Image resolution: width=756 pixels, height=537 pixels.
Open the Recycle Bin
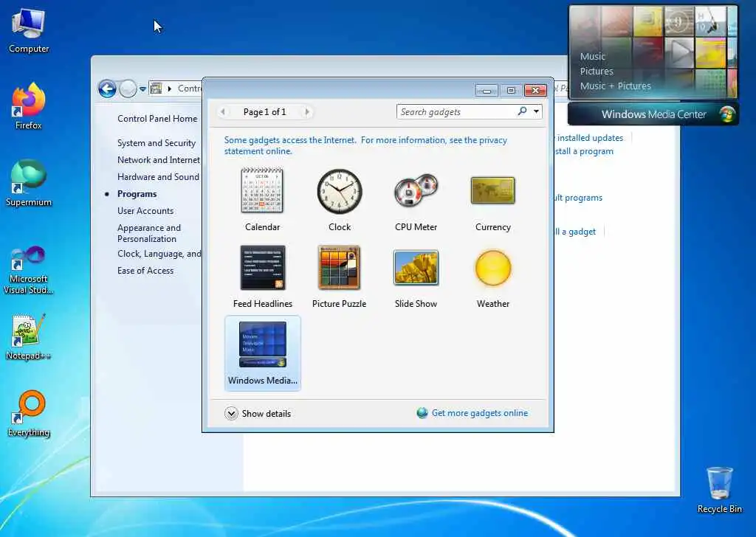point(719,491)
